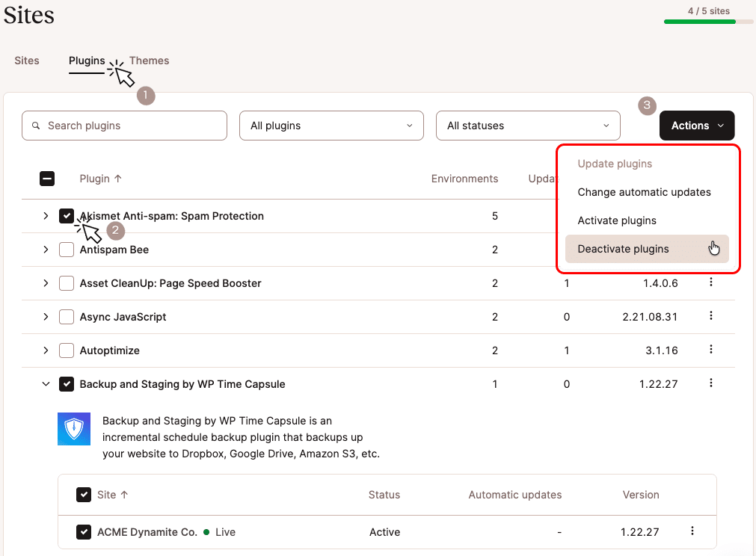
Task: Open the ACME Dynamite Co. site link
Action: coord(147,532)
